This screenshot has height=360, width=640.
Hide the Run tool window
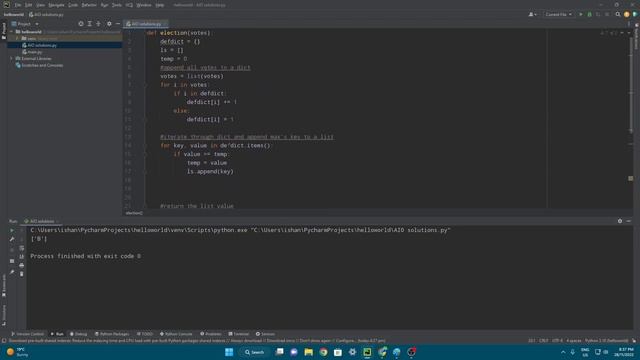tap(629, 221)
